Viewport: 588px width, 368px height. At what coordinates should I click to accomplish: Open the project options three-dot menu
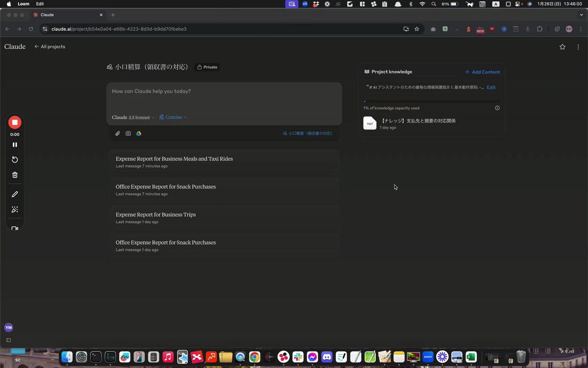coord(578,47)
